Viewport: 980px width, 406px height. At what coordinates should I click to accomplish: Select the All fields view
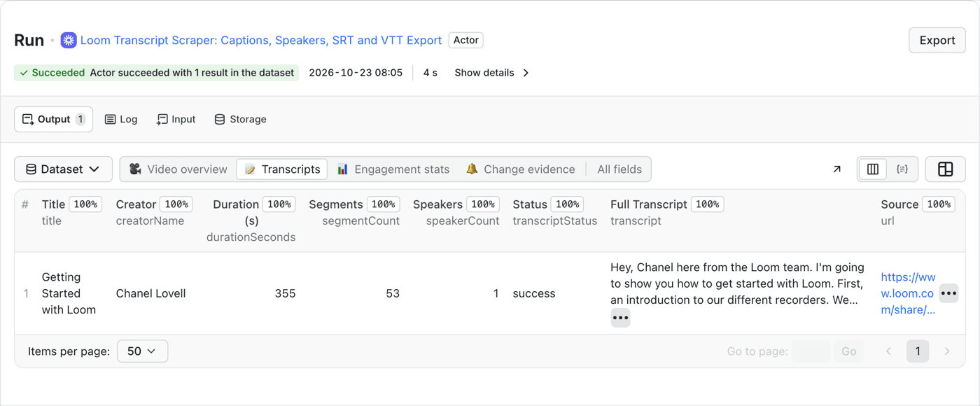point(619,169)
